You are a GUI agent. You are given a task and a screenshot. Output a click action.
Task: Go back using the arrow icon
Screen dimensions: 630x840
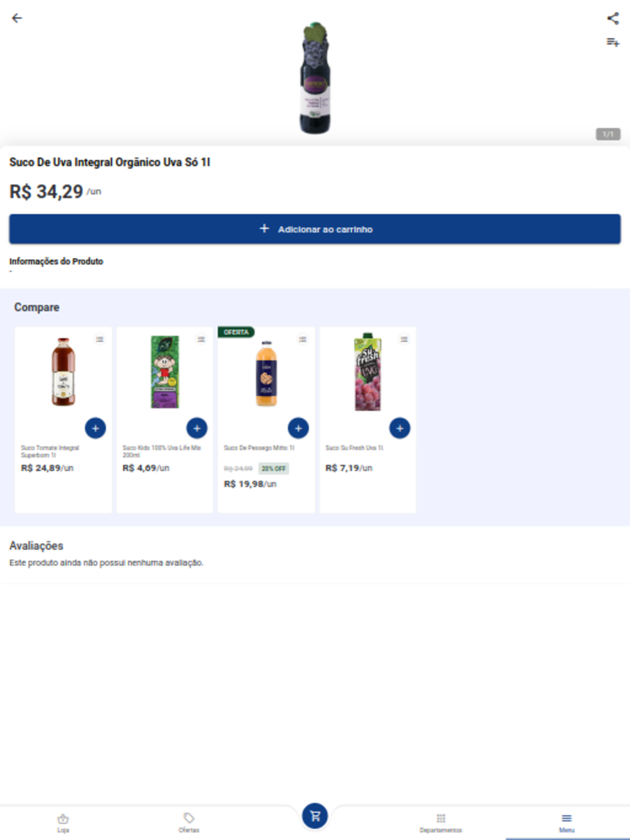pos(17,18)
